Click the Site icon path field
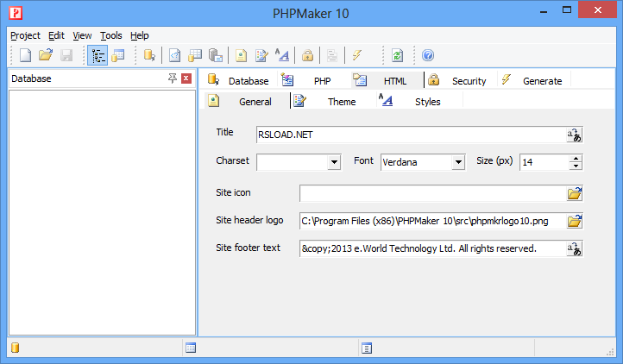 [433, 193]
